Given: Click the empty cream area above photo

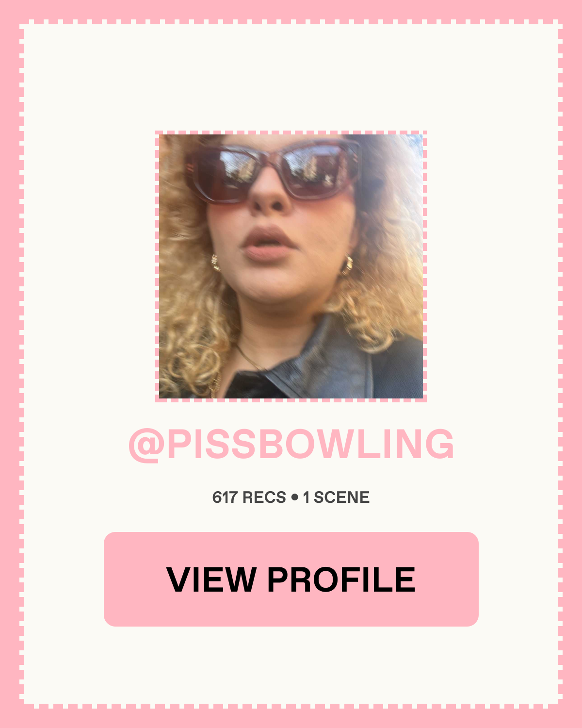Looking at the screenshot, I should pyautogui.click(x=291, y=78).
